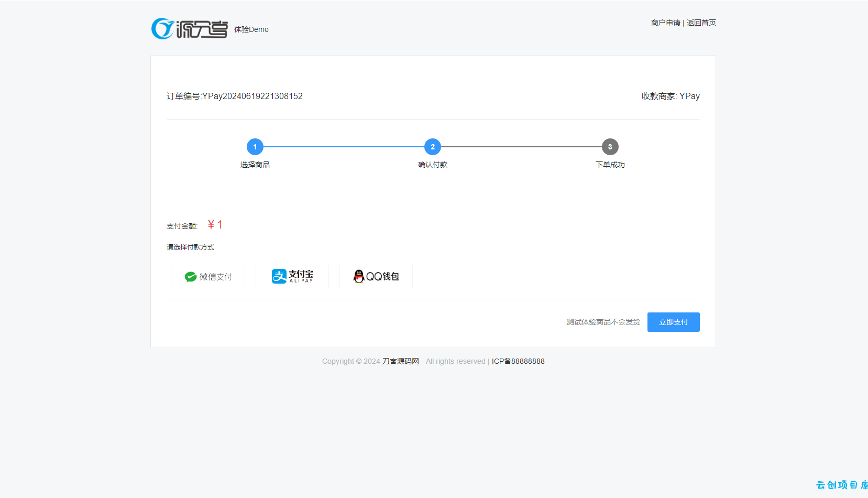Select the Alipay (支付宝) payment option
The width and height of the screenshot is (868, 498).
click(x=292, y=276)
